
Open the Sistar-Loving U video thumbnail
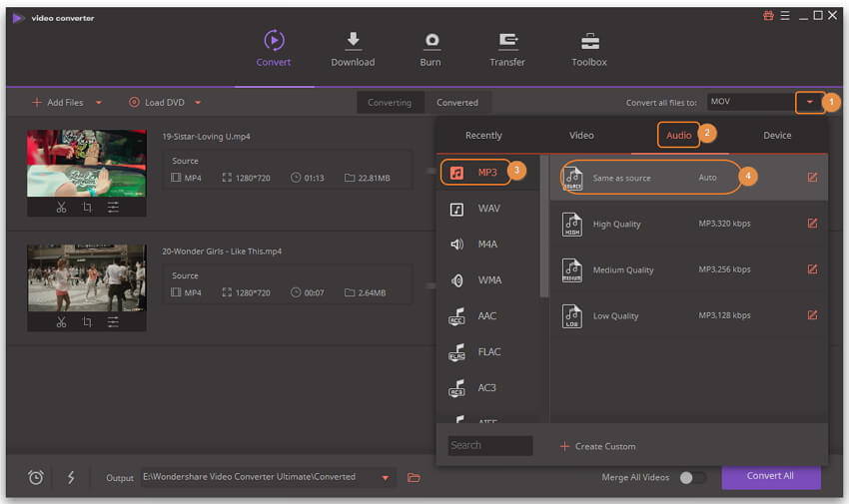point(87,164)
